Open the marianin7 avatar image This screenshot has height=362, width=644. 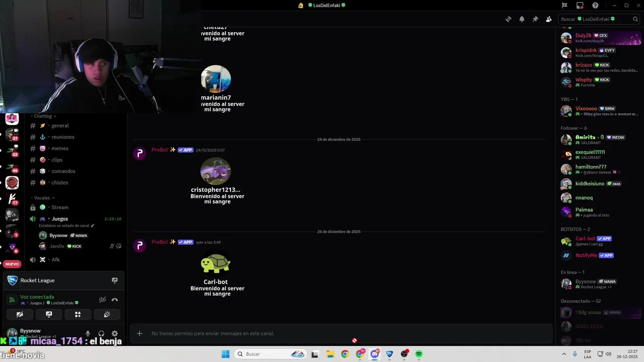pos(216,79)
